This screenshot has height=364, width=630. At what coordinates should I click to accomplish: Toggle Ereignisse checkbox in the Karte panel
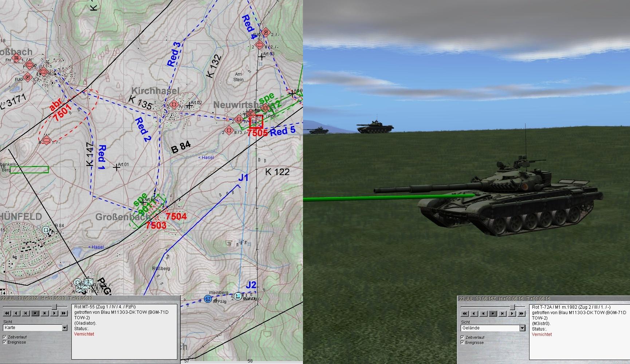pos(5,342)
